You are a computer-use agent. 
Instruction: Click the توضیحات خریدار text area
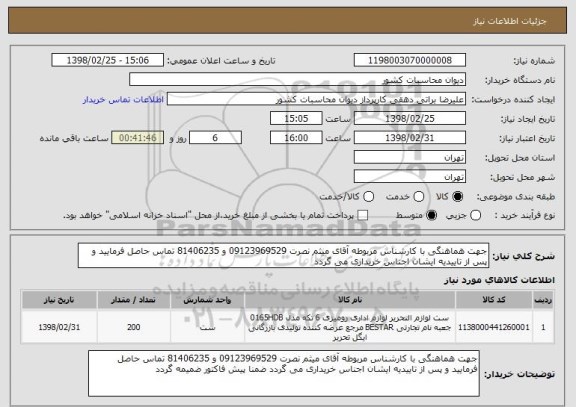(x=284, y=374)
